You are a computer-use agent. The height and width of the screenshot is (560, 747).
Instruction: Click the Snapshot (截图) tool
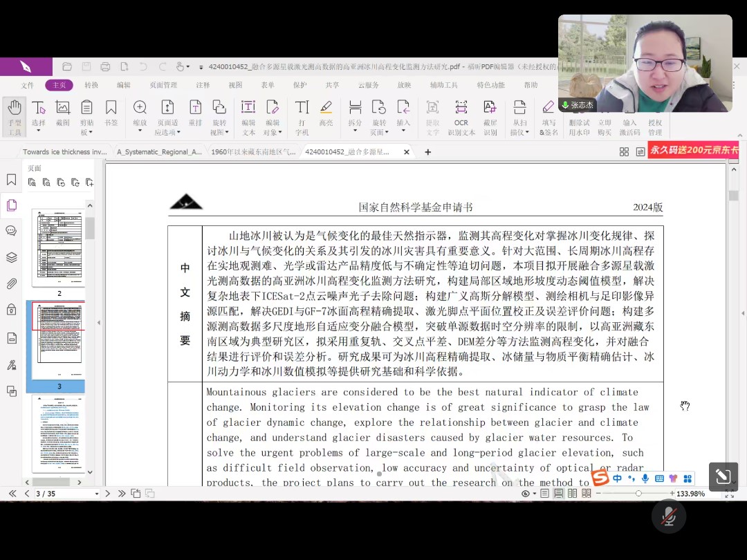[63, 113]
